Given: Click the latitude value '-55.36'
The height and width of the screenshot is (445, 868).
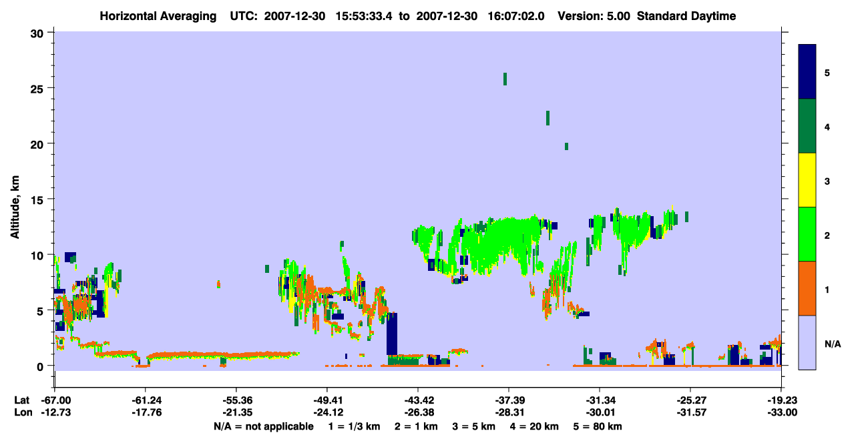Looking at the screenshot, I should [236, 400].
